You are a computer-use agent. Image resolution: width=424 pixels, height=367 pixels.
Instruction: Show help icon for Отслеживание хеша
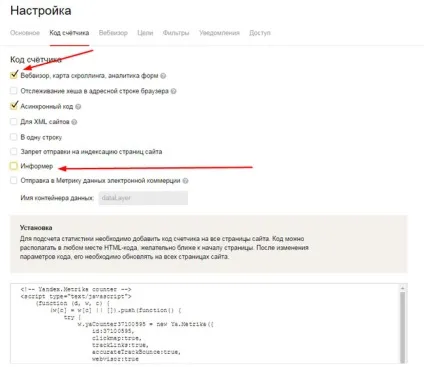174,91
